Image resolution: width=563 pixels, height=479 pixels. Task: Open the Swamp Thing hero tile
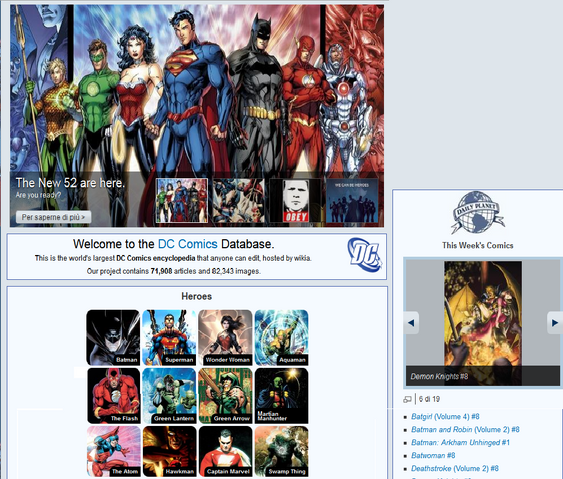[x=282, y=451]
